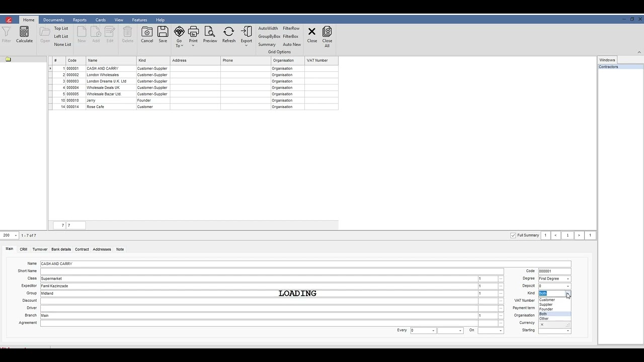This screenshot has height=362, width=644.
Task: Click the Print icon
Action: coord(193,32)
